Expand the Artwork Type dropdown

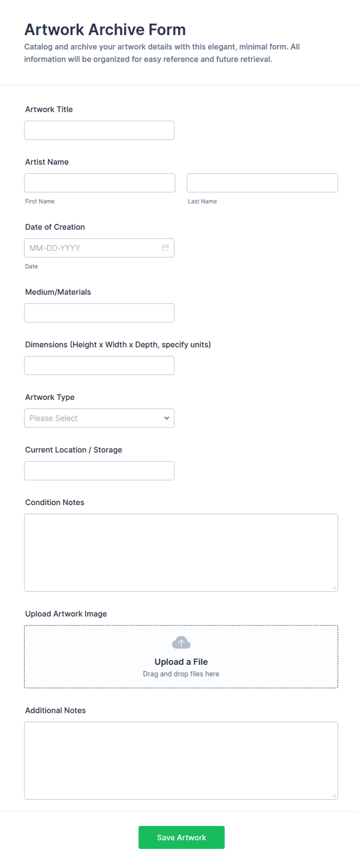point(99,418)
